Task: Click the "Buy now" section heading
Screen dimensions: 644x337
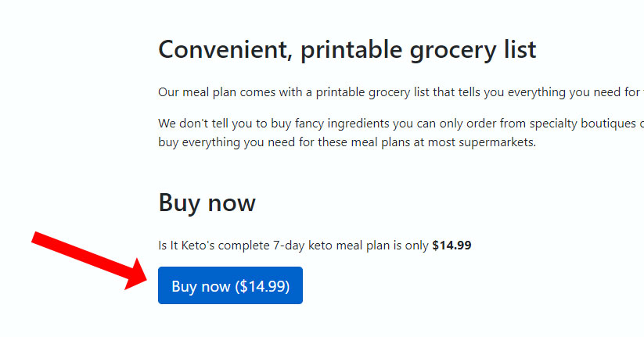Action: (x=207, y=203)
